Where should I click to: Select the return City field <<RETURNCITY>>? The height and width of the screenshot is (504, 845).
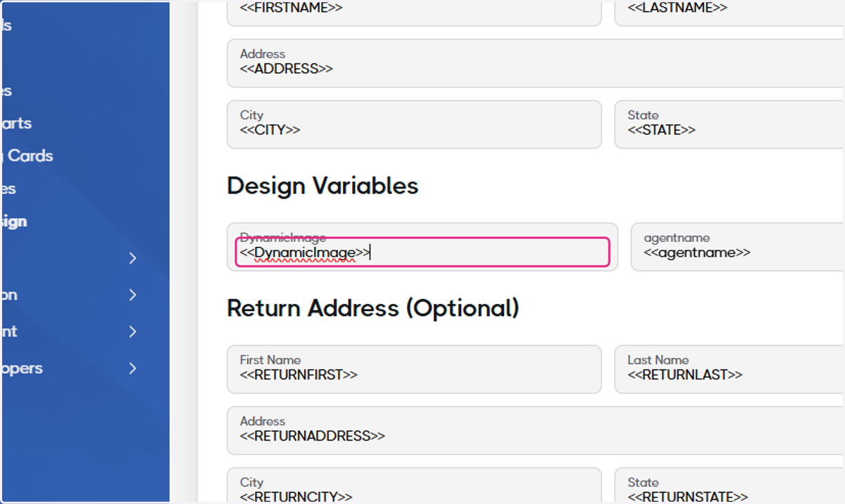(x=414, y=486)
